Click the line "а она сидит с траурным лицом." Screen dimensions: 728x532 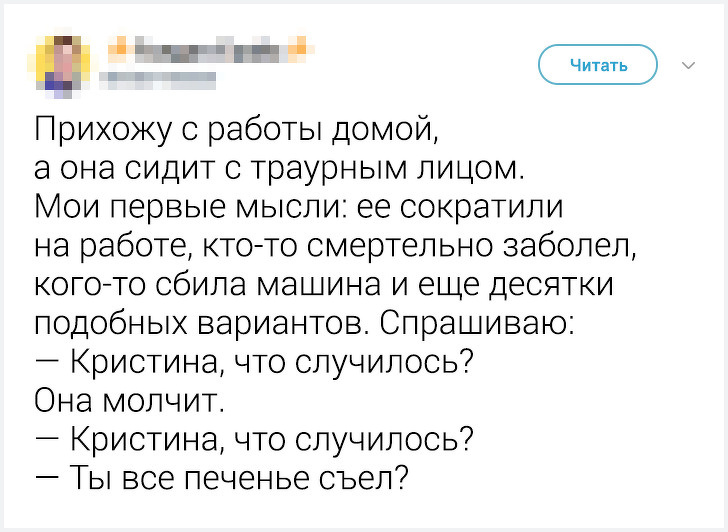click(280, 168)
